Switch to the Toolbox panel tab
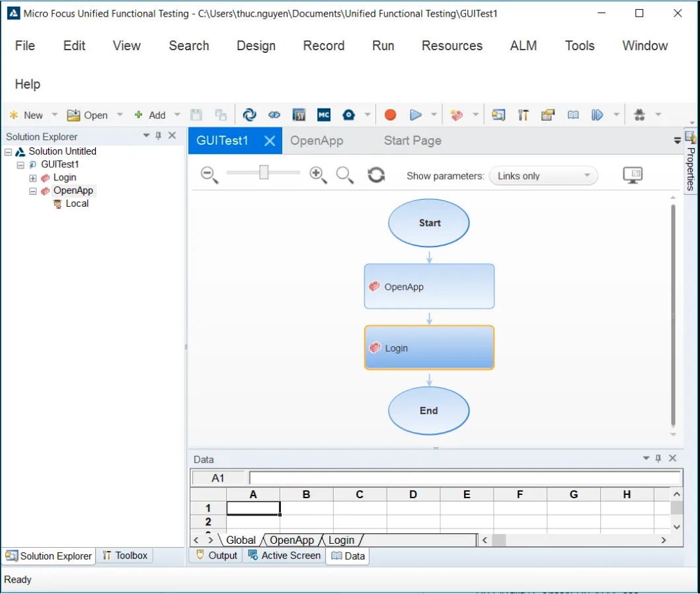Screen dimensions: 700x594 click(x=125, y=556)
